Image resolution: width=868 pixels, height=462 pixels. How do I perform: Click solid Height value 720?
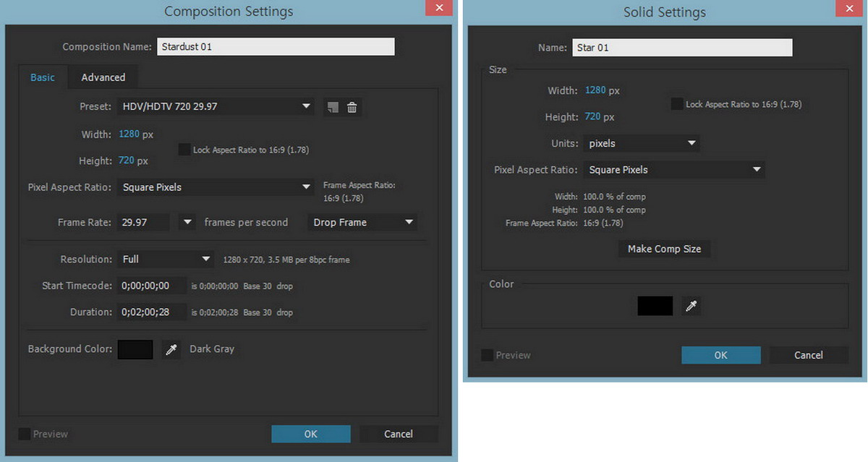click(x=592, y=116)
